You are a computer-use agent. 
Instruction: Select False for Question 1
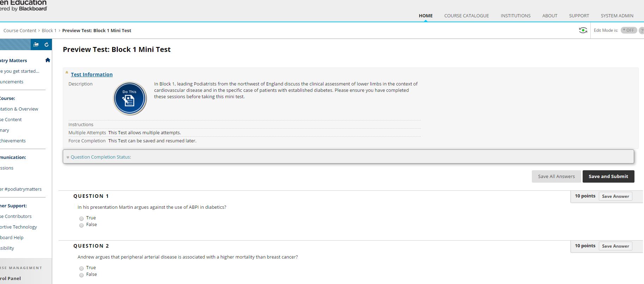[81, 225]
